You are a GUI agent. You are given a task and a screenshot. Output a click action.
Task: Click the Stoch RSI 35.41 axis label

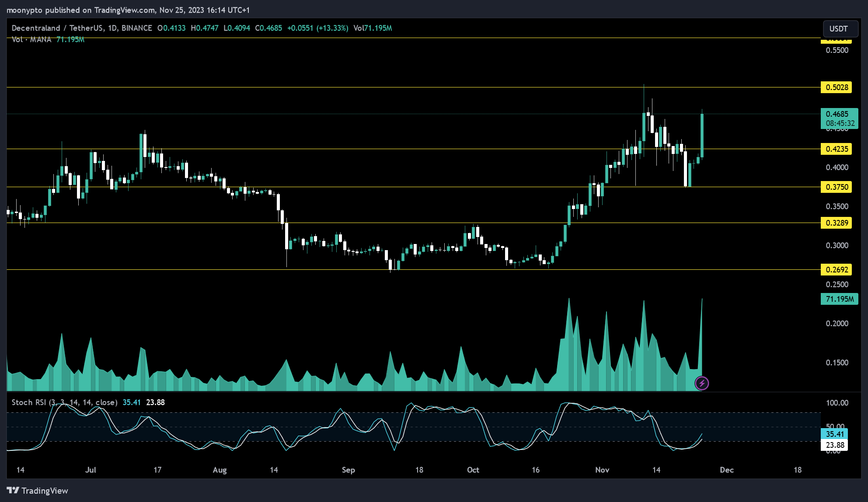(835, 434)
